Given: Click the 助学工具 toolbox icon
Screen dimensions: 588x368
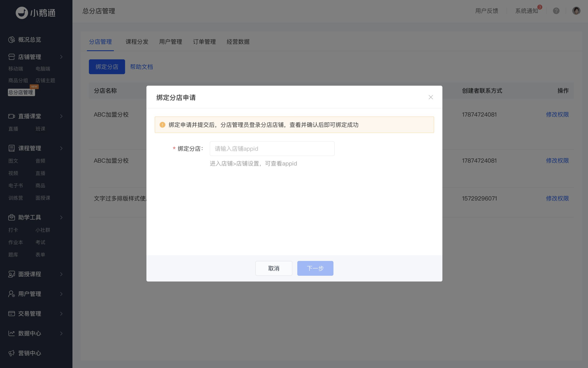Looking at the screenshot, I should click(12, 217).
